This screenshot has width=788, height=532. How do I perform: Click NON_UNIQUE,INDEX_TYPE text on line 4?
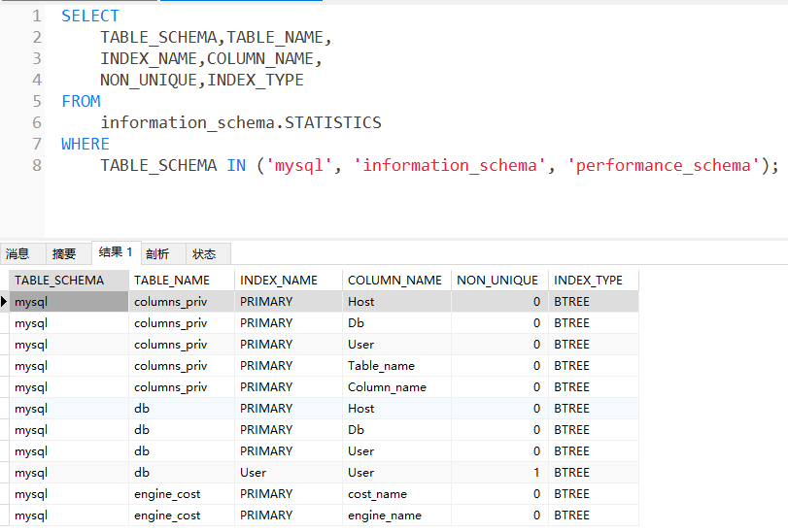click(x=201, y=81)
